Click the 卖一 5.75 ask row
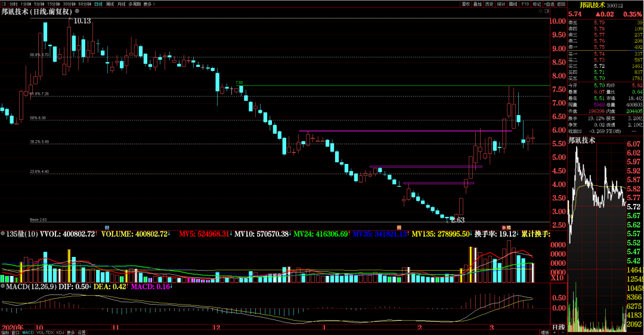This screenshot has height=335, width=644. (x=605, y=47)
